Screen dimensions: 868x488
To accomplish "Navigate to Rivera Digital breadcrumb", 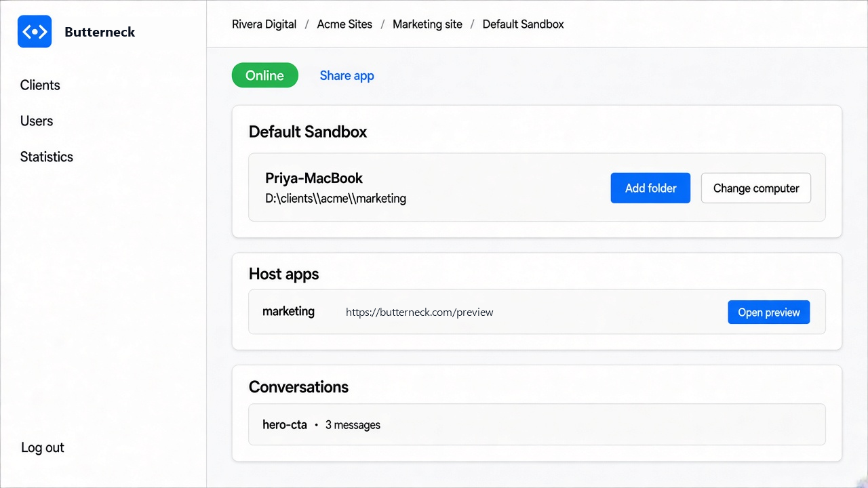I will 264,24.
